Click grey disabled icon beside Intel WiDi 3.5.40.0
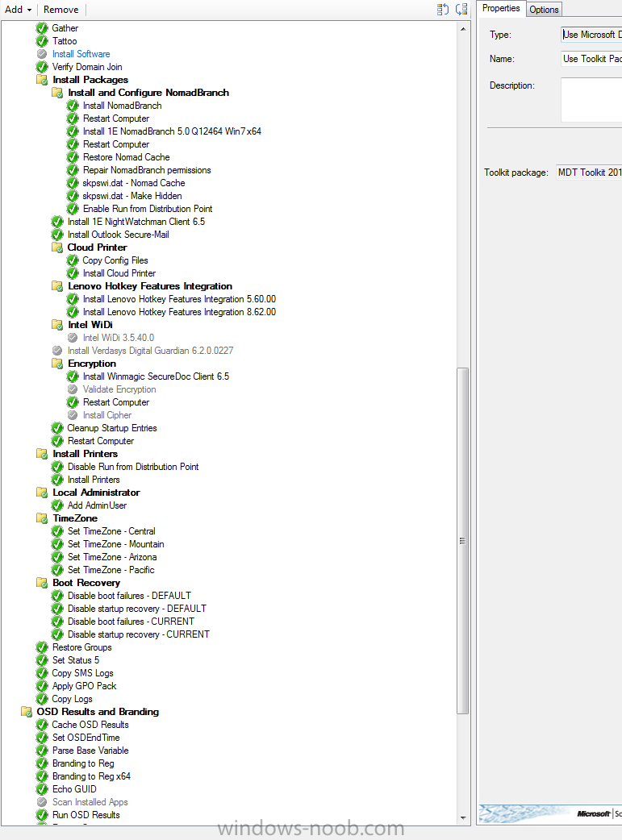 (73, 338)
